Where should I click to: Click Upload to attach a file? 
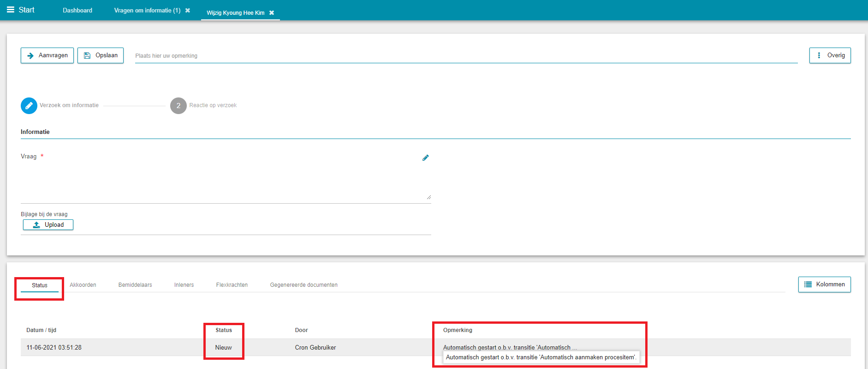(x=48, y=225)
